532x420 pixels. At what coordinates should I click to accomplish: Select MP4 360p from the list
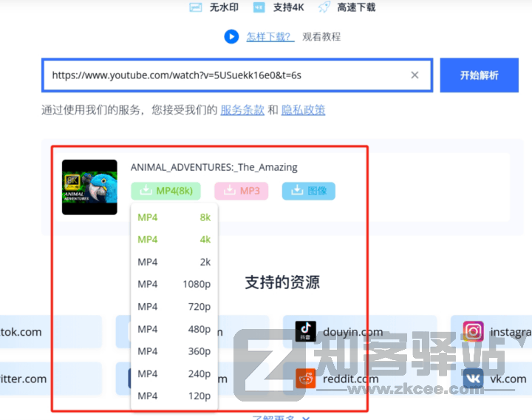pos(174,351)
